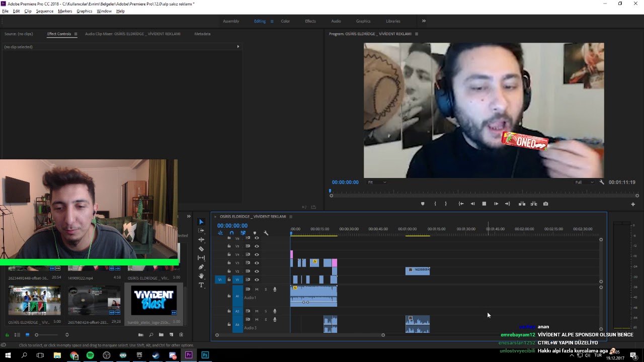This screenshot has width=644, height=362.
Task: Create New Bin in Project panel
Action: [x=161, y=335]
